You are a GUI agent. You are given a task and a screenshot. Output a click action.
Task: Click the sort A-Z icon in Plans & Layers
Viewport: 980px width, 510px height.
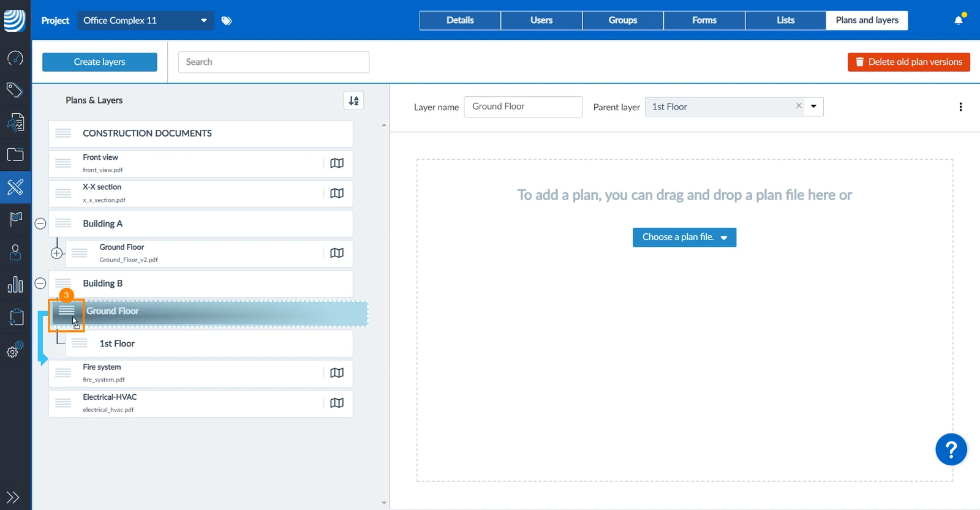point(354,100)
